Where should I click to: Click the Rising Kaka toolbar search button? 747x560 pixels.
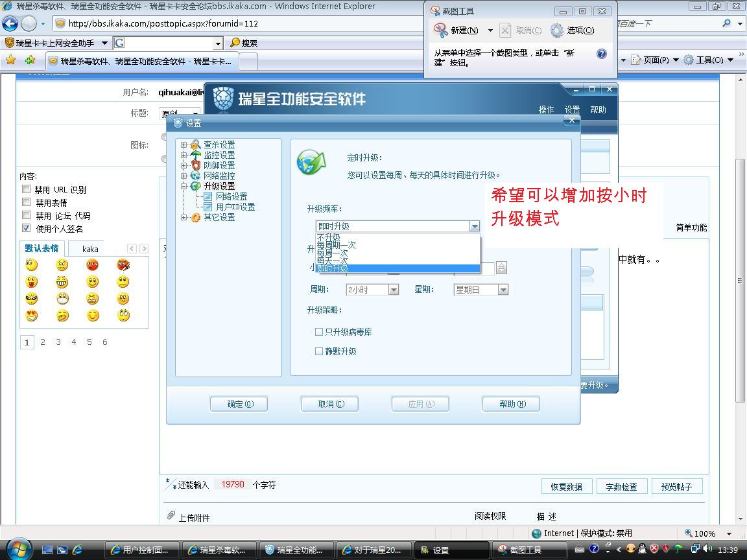pyautogui.click(x=243, y=43)
